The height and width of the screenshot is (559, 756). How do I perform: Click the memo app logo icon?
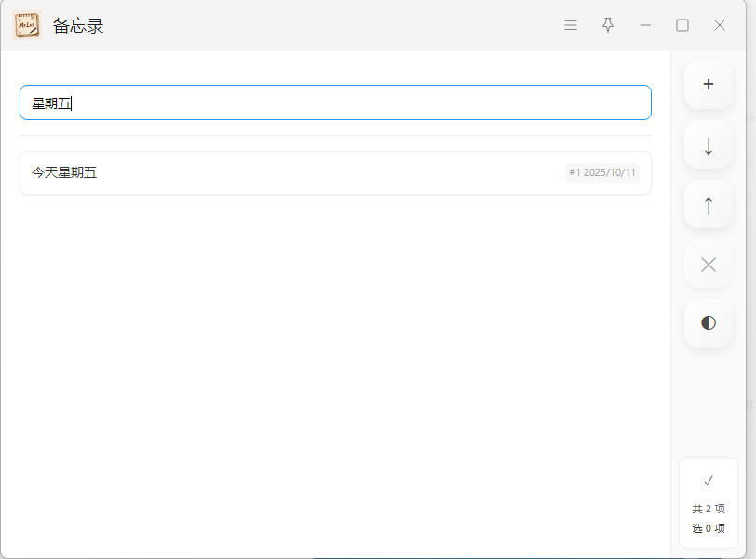(27, 25)
